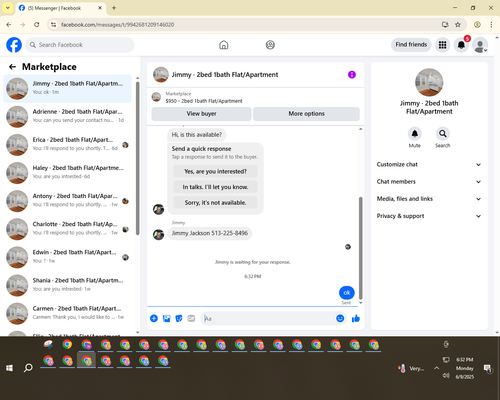Send quick reply In talks. I'll let you know.
Viewport: 500px width, 400px height.
pyautogui.click(x=215, y=187)
